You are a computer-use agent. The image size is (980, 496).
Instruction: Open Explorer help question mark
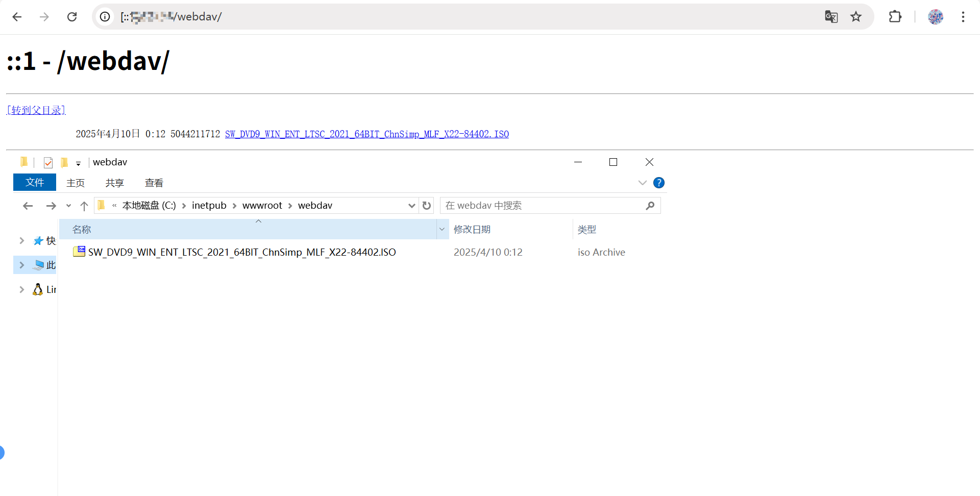659,183
